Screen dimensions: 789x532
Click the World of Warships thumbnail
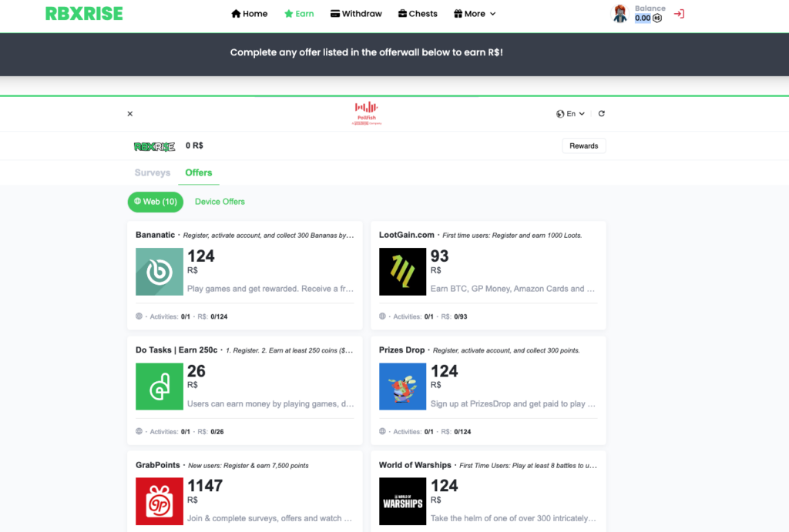[x=402, y=501]
